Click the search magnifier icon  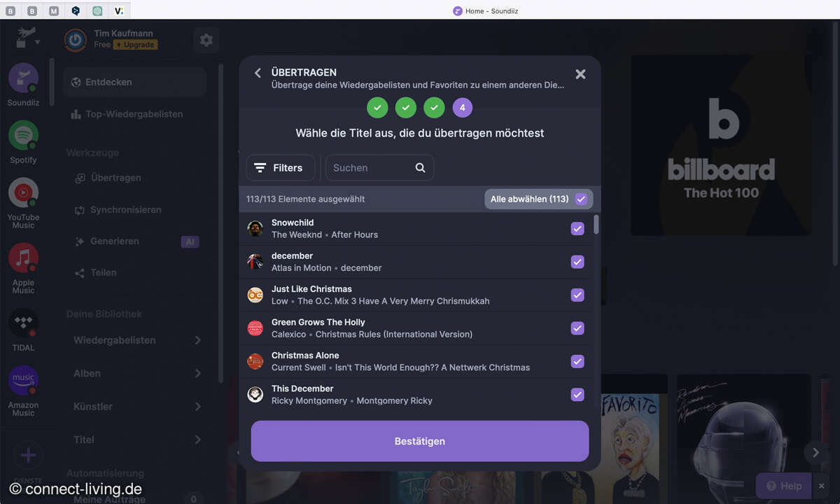coord(420,168)
